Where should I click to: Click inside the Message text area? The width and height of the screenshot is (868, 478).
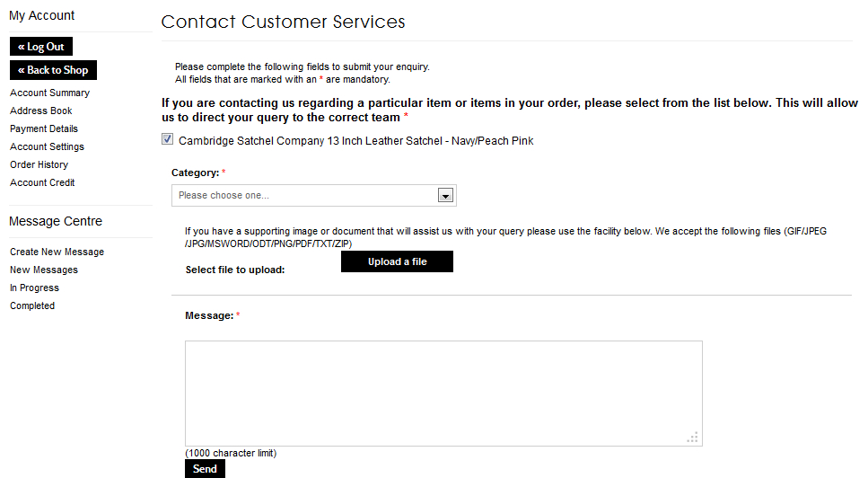coord(443,393)
